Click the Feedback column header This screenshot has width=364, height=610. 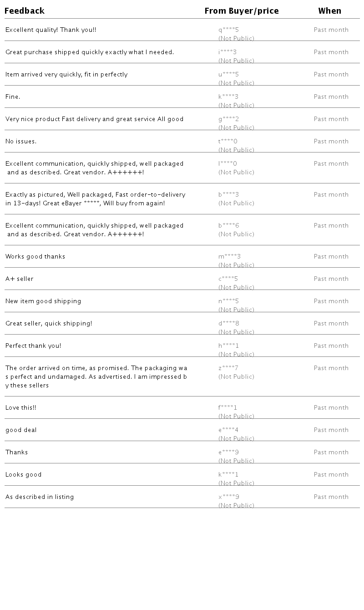(x=25, y=11)
